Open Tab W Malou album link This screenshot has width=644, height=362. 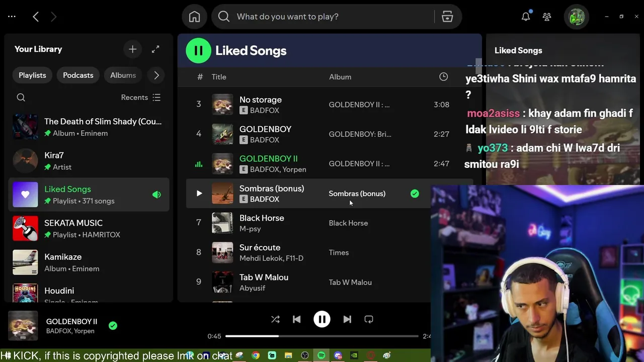tap(350, 283)
